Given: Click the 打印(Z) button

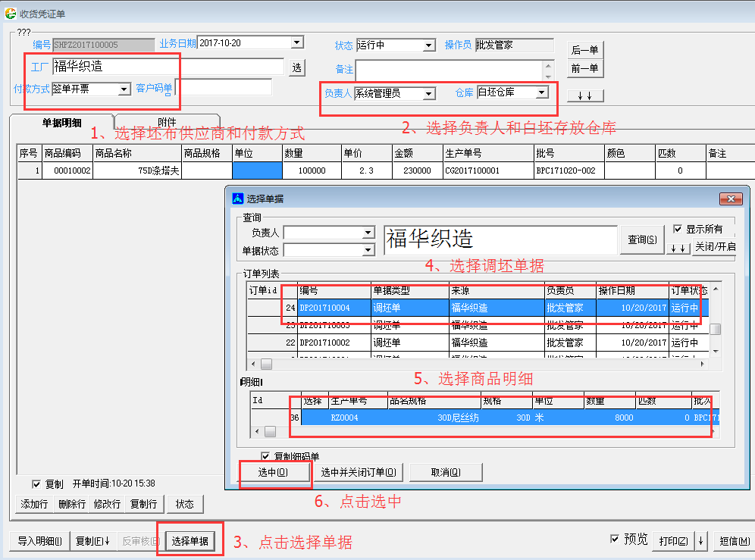Looking at the screenshot, I should (x=673, y=541).
